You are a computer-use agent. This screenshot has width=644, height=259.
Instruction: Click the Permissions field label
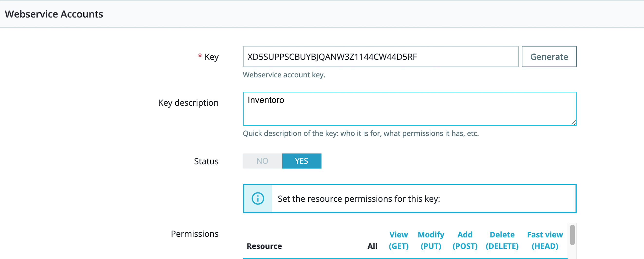coord(195,234)
